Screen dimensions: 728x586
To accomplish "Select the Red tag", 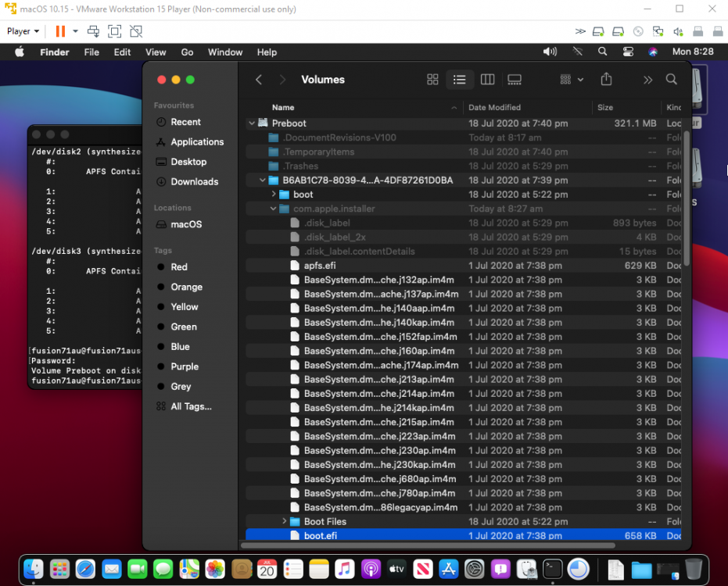I will pyautogui.click(x=179, y=267).
